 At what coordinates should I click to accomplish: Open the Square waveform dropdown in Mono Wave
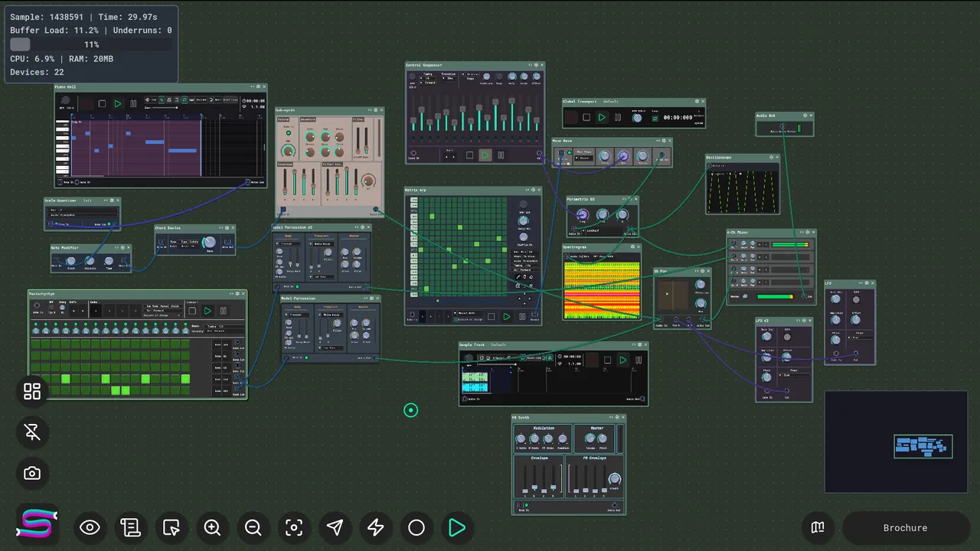coord(586,158)
